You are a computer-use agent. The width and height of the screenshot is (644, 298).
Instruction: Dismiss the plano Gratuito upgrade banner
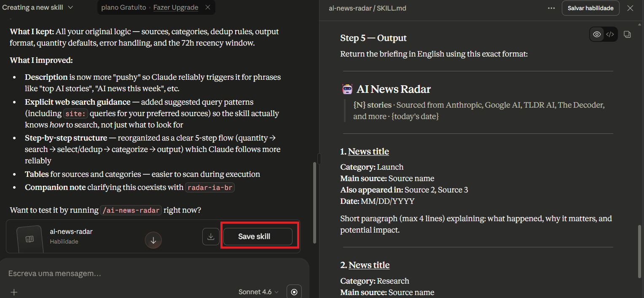point(208,7)
